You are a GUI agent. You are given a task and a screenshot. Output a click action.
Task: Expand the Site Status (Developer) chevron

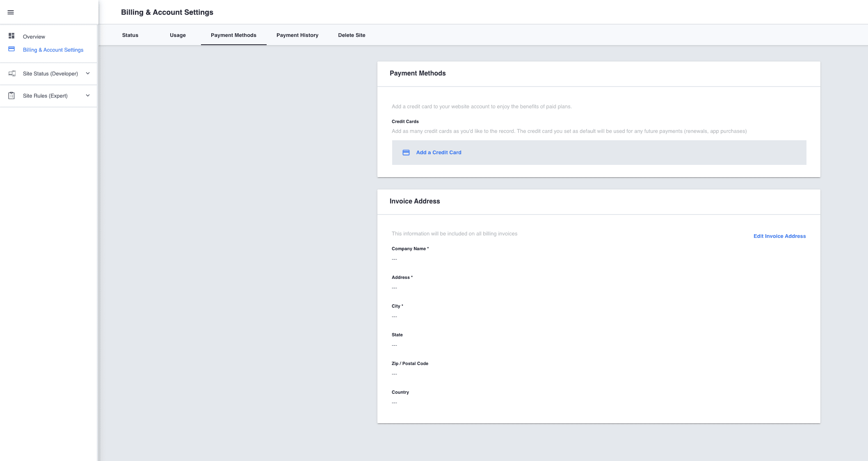pos(88,73)
